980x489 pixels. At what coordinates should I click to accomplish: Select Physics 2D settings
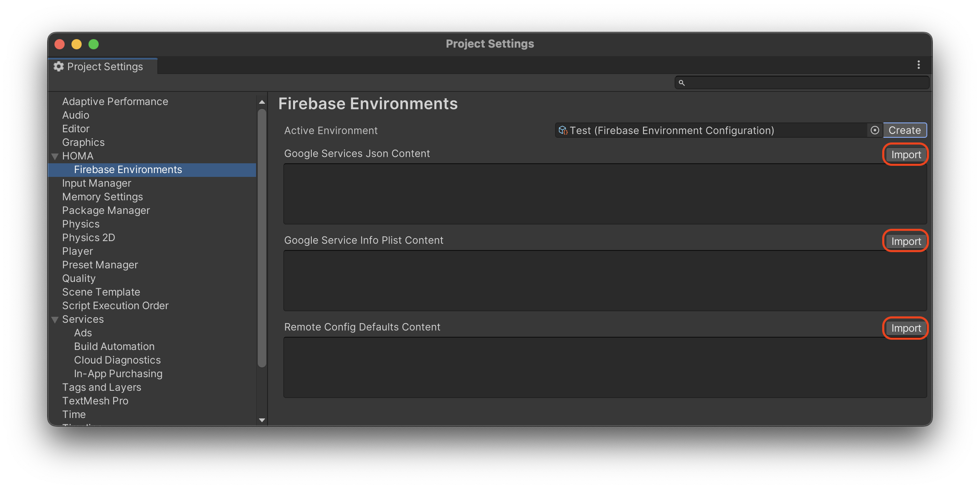(x=88, y=237)
